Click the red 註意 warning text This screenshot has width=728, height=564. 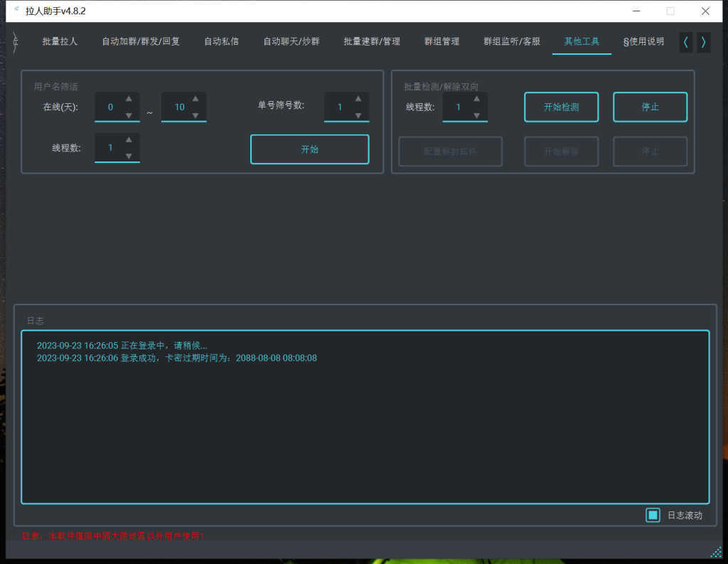click(x=113, y=536)
